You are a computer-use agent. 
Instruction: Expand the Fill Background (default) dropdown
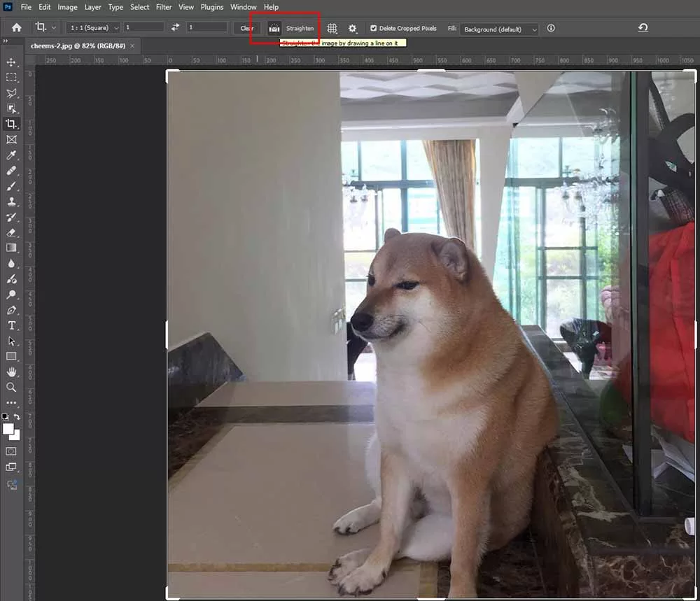click(x=500, y=29)
